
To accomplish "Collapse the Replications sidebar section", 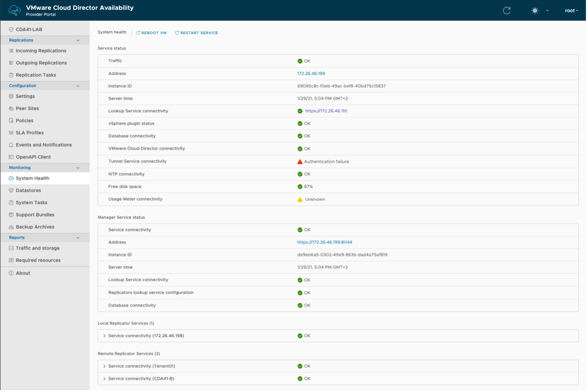I will pos(78,40).
